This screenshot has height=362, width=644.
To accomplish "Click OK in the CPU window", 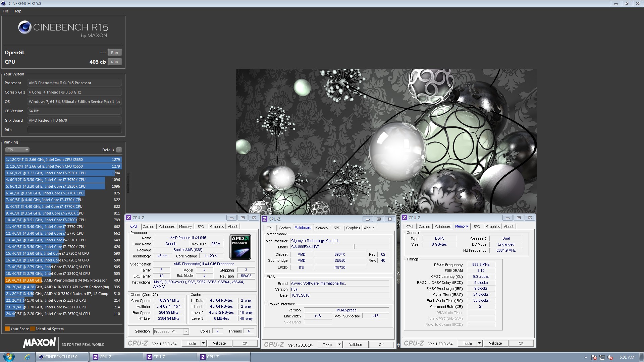I will tap(245, 343).
